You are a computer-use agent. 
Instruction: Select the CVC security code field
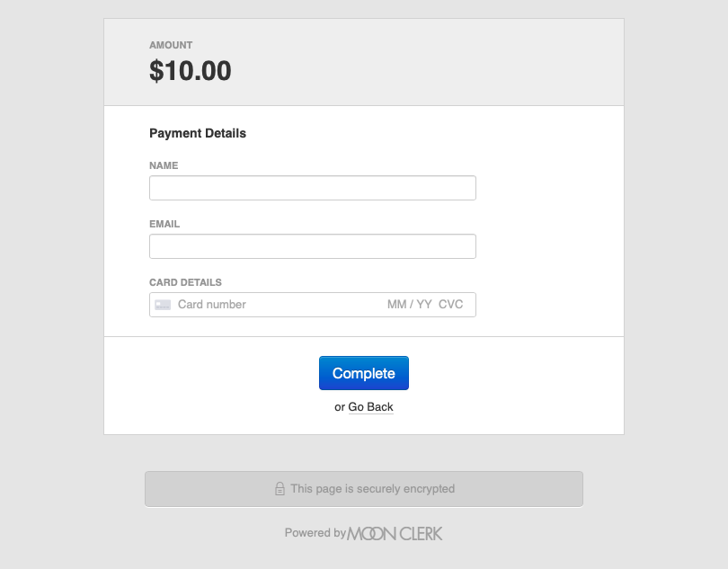pos(451,305)
